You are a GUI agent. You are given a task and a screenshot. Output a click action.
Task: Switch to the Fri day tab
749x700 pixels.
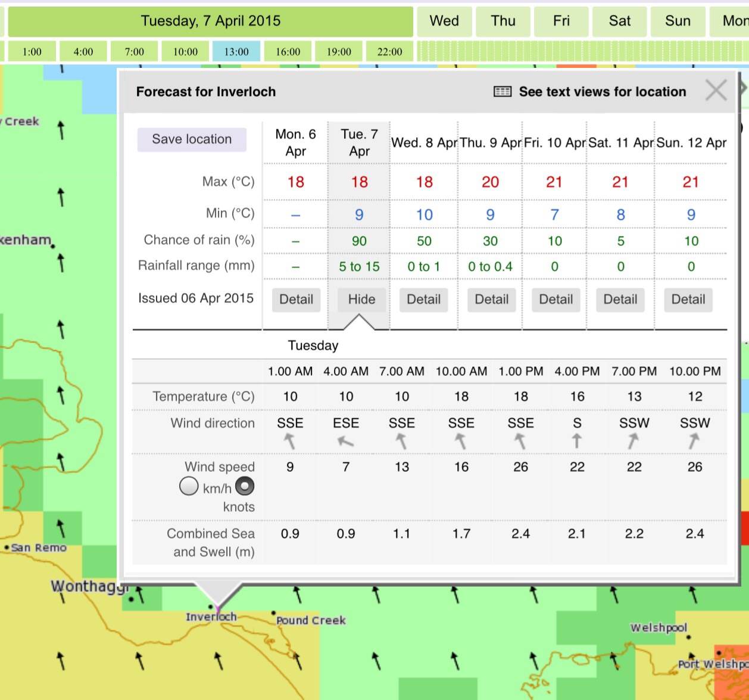561,21
